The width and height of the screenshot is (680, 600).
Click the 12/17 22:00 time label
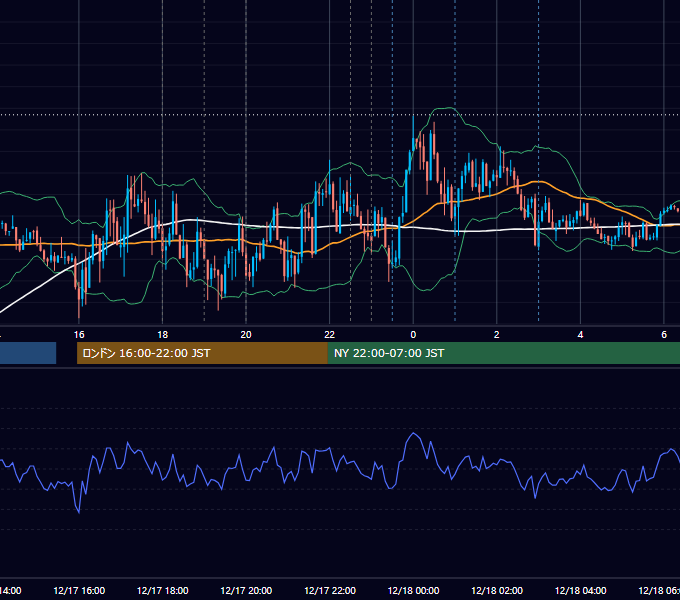330,590
